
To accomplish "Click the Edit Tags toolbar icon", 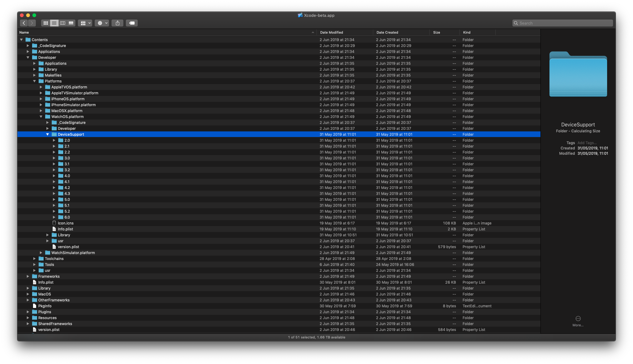I will click(x=132, y=23).
